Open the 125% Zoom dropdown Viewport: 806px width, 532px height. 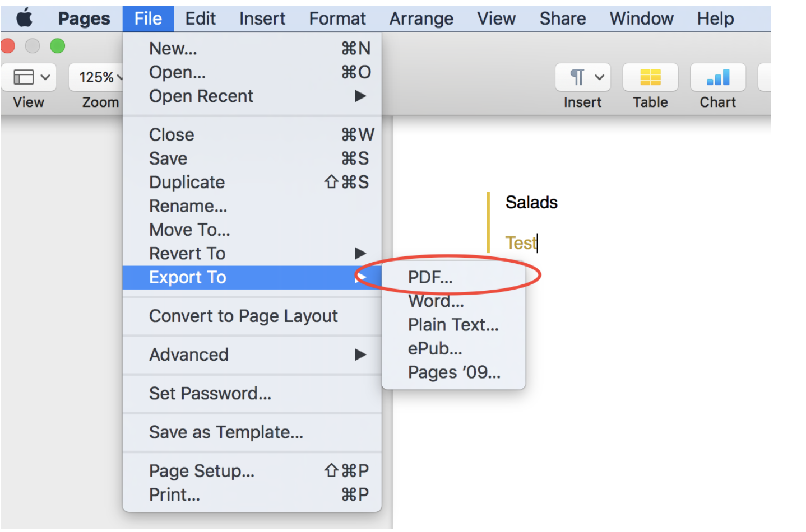[96, 77]
